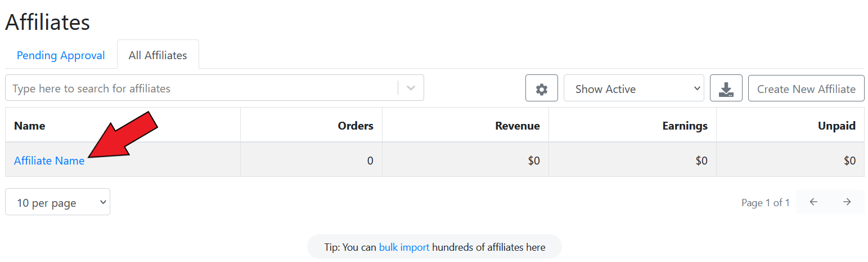Open the gear settings icon
This screenshot has height=262, width=868.
541,88
